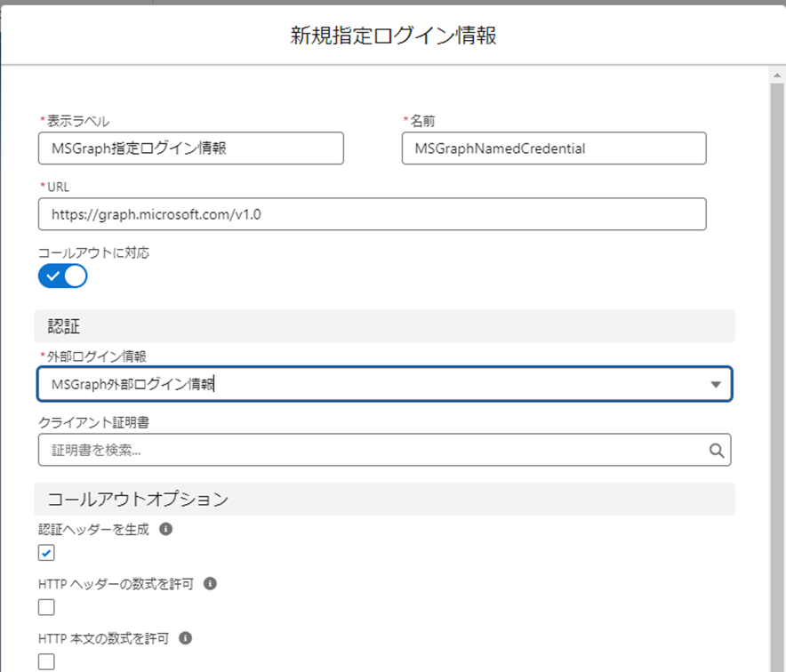Click the コールアウトオプション section header

point(384,500)
